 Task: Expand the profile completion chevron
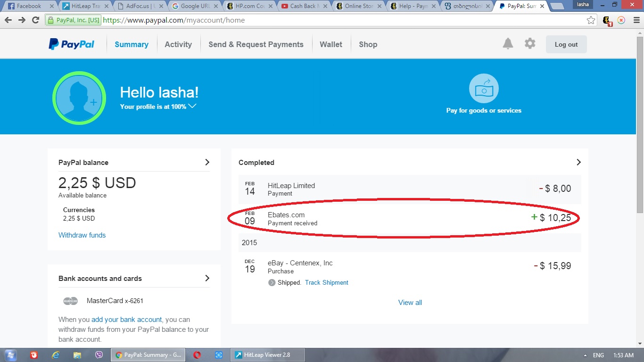(192, 106)
